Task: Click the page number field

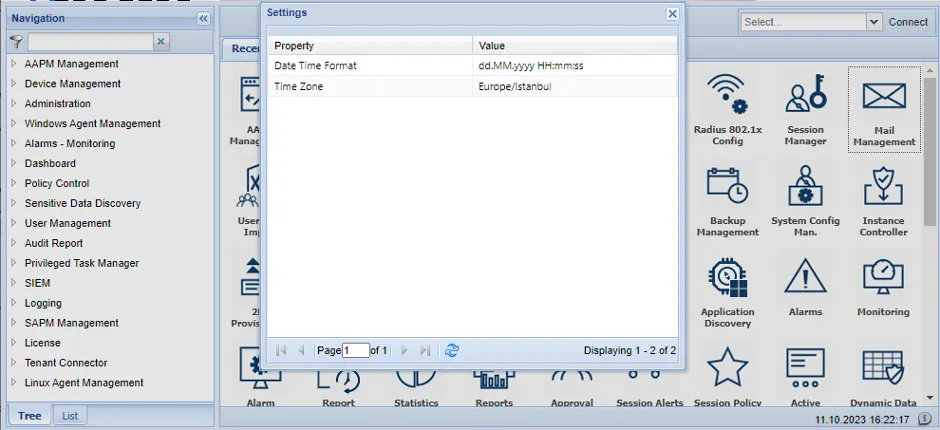Action: pyautogui.click(x=355, y=350)
